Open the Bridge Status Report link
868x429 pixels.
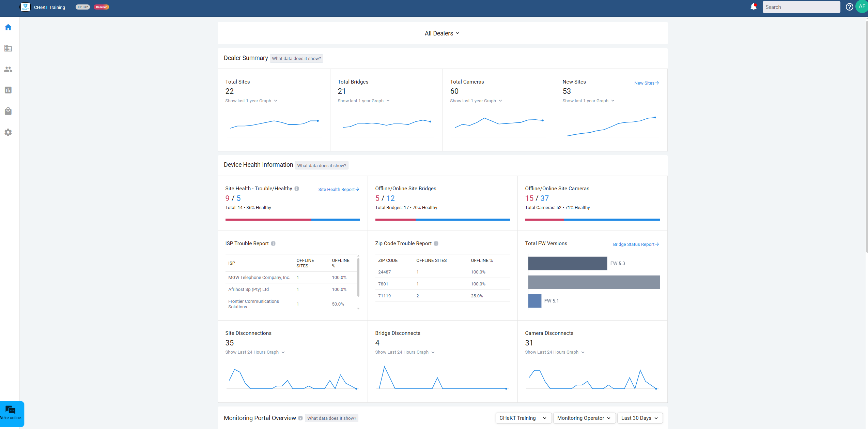(x=636, y=245)
